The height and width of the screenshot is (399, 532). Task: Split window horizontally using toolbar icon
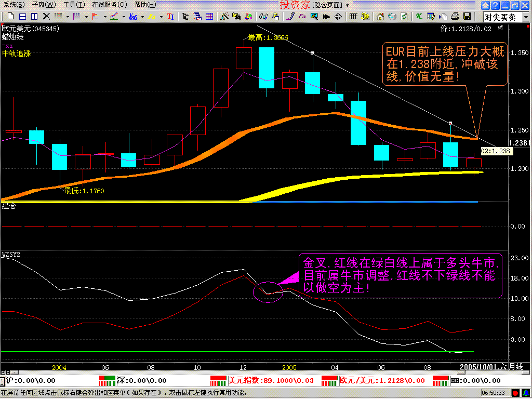pos(22,16)
